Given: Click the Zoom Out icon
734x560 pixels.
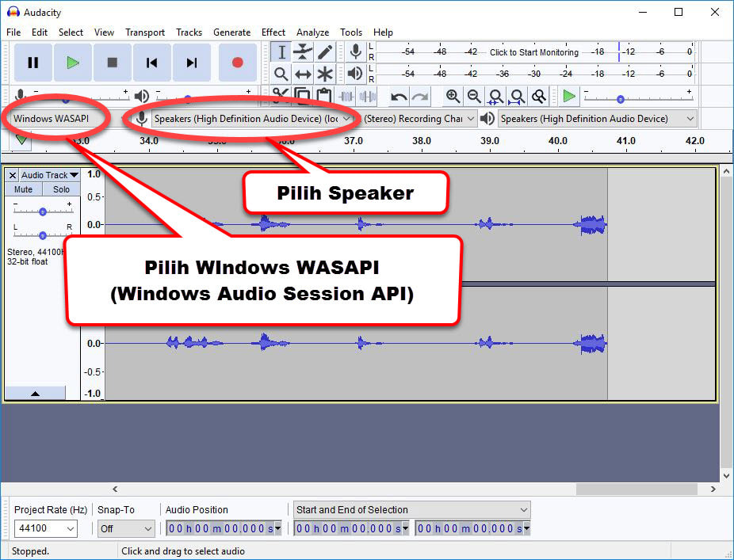Looking at the screenshot, I should coord(474,97).
